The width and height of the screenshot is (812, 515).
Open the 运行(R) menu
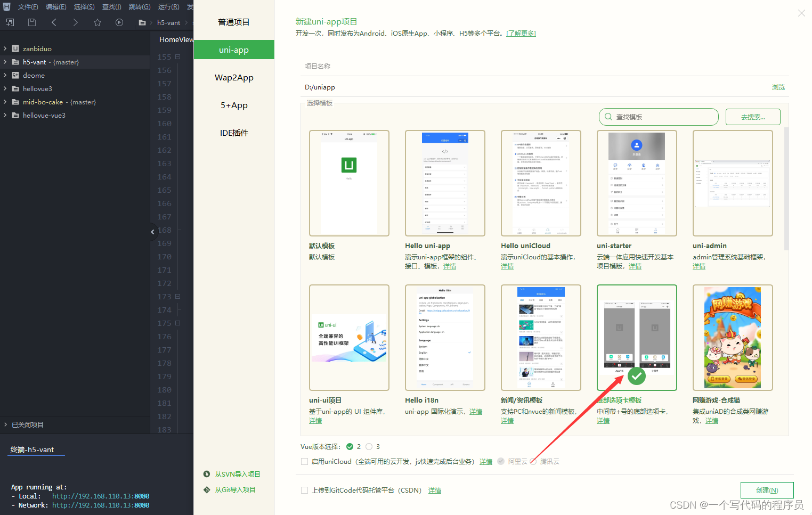(x=168, y=7)
